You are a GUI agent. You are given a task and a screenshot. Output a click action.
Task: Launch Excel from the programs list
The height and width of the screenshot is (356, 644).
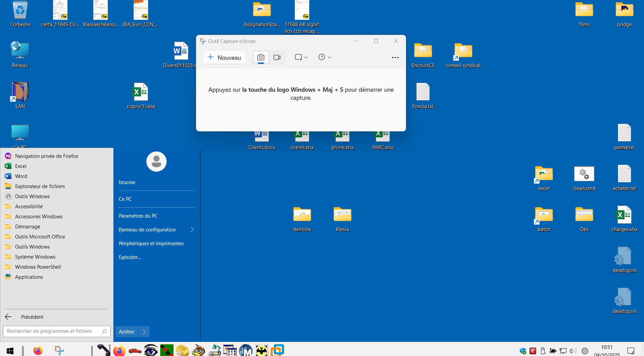pyautogui.click(x=20, y=166)
